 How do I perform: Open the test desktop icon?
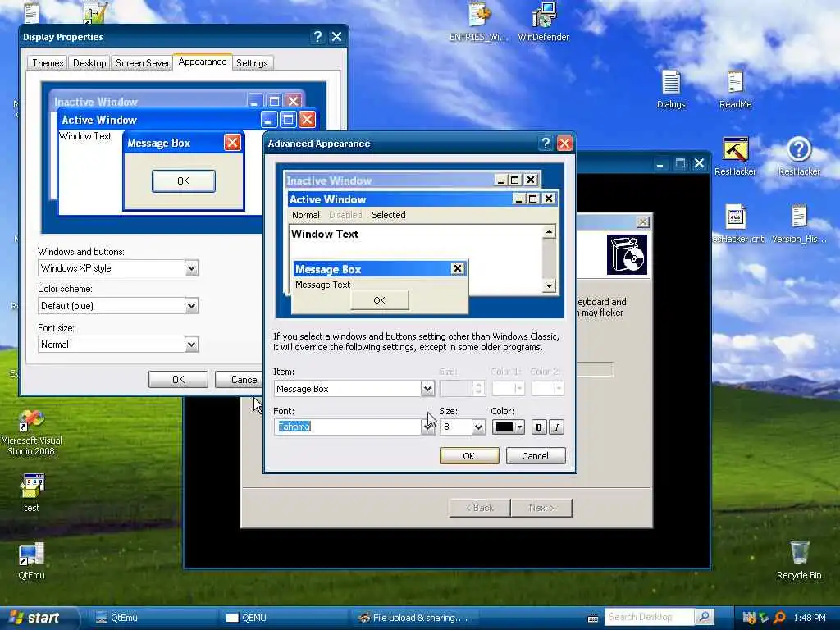point(32,492)
